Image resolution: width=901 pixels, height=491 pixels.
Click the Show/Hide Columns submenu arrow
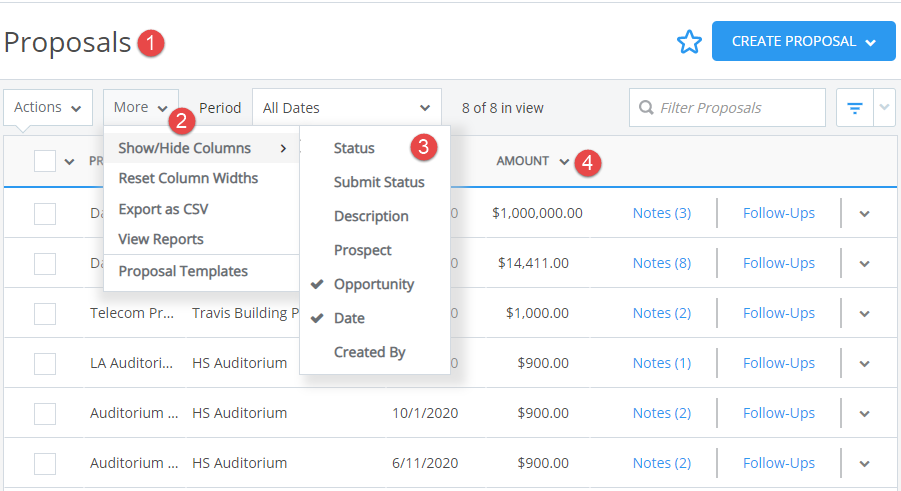tap(283, 148)
